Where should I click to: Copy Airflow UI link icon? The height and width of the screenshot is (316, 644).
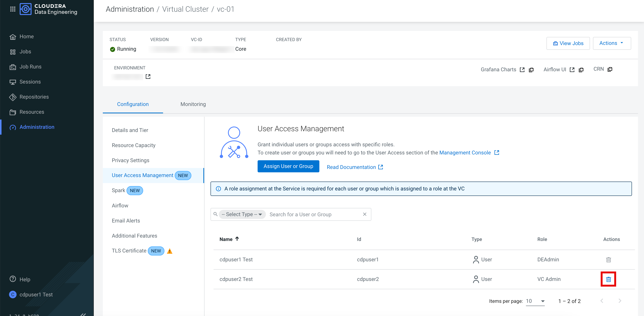click(x=581, y=70)
